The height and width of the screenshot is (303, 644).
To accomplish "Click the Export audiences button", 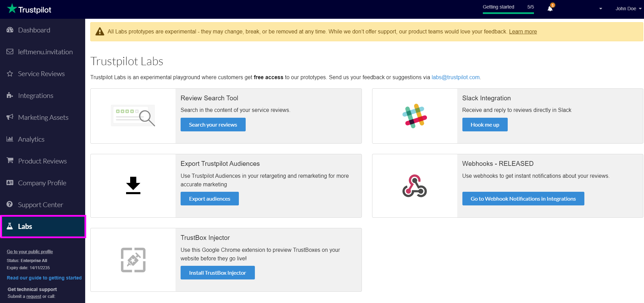I will tap(210, 199).
